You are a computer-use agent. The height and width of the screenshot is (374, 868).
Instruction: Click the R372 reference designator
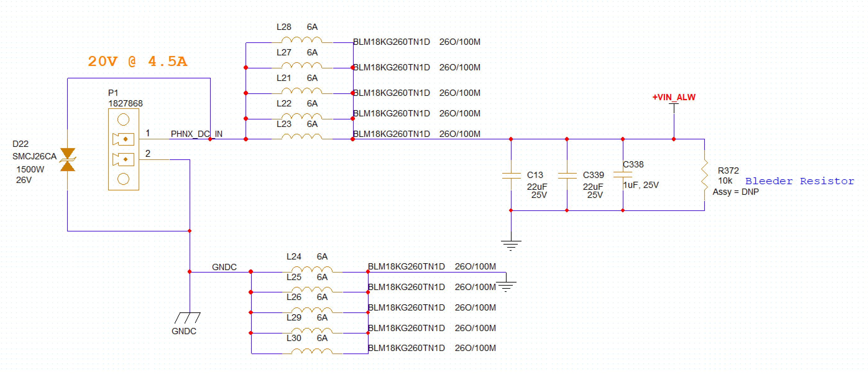pos(728,171)
